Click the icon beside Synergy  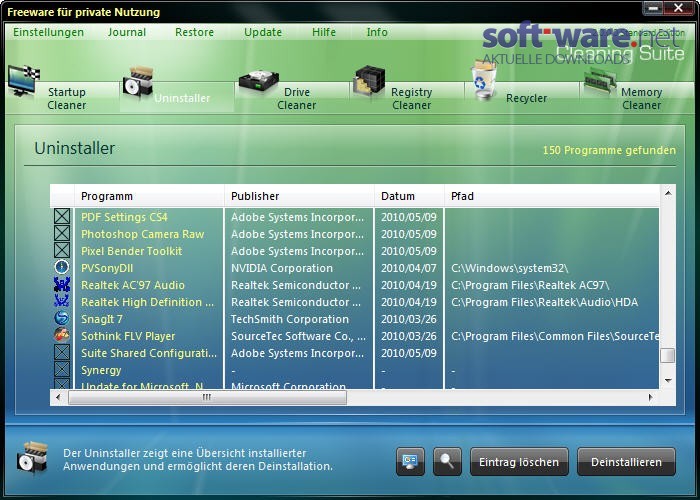pos(62,369)
